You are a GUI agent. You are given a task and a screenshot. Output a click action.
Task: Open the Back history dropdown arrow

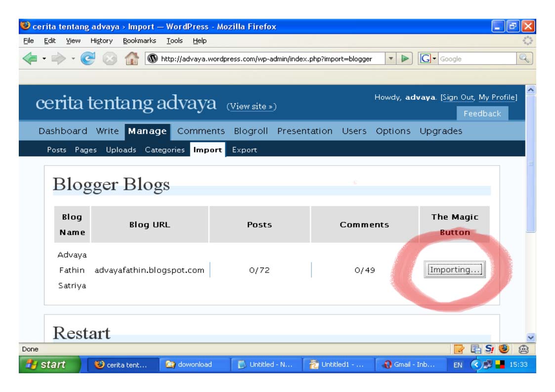[x=44, y=59]
